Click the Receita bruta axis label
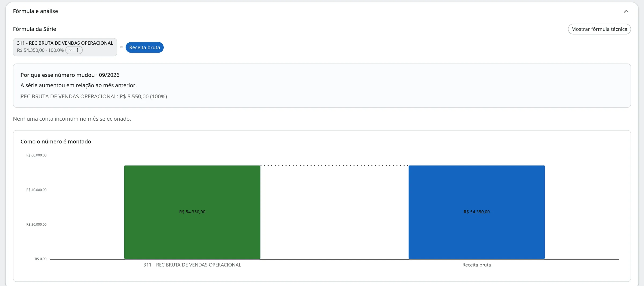Screen dimensions: 644x286 click(477, 265)
